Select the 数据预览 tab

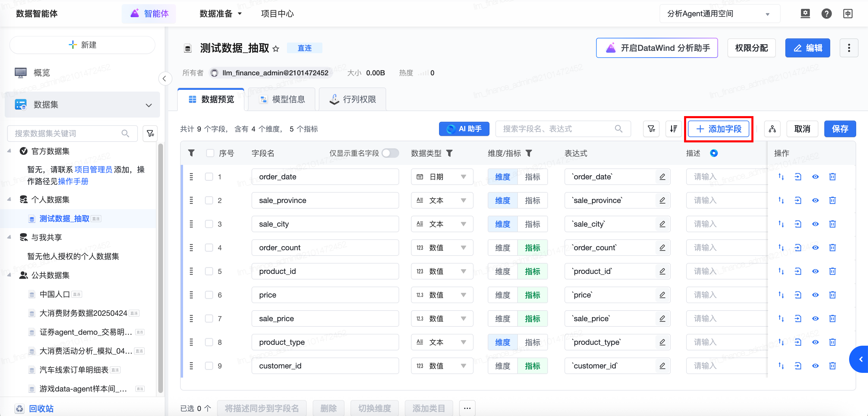click(211, 100)
